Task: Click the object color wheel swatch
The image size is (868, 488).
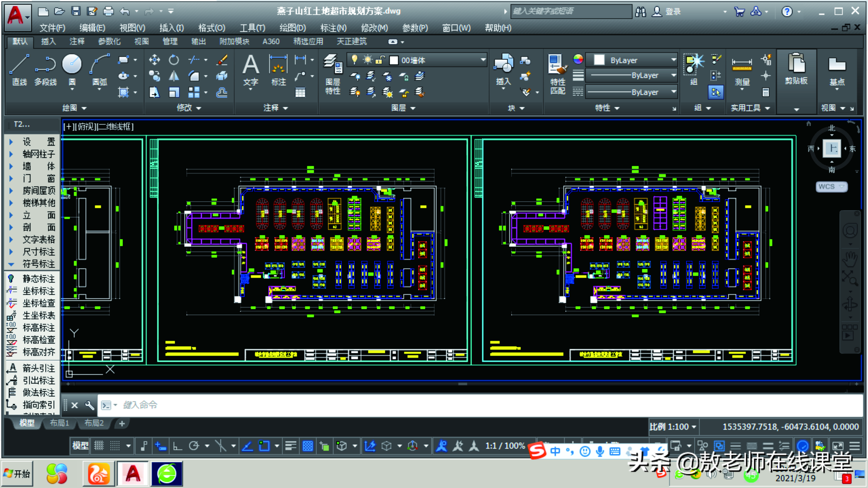Action: click(x=578, y=59)
